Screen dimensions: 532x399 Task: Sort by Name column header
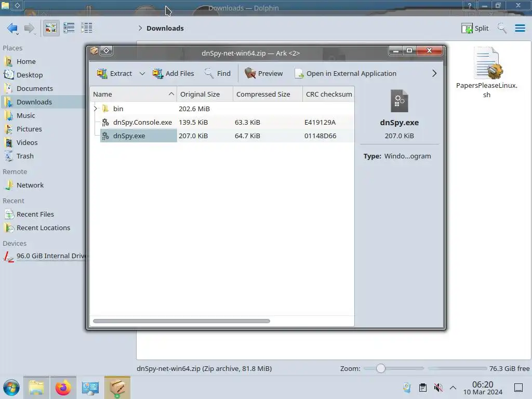coord(134,94)
